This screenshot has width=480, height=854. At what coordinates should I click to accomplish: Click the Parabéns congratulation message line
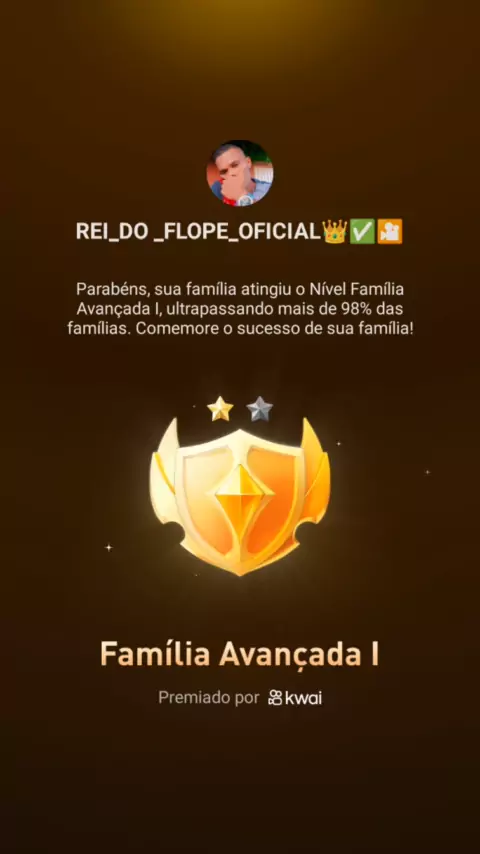tap(240, 289)
